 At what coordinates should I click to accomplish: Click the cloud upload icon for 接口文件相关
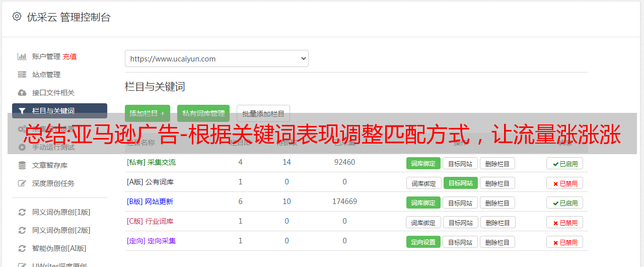click(x=22, y=93)
